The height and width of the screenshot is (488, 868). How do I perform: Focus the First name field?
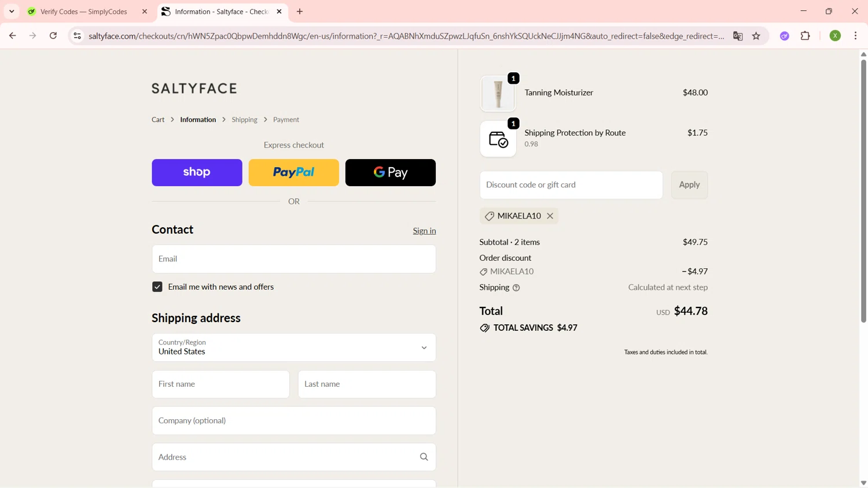pyautogui.click(x=220, y=384)
